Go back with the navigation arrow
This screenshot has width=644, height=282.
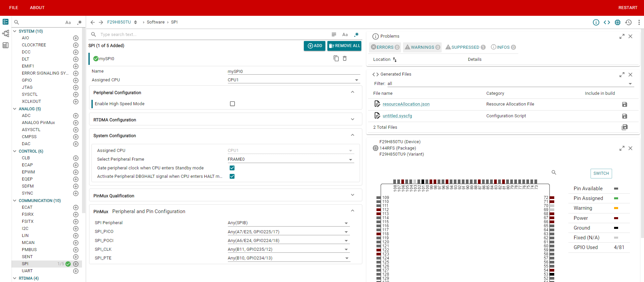93,22
